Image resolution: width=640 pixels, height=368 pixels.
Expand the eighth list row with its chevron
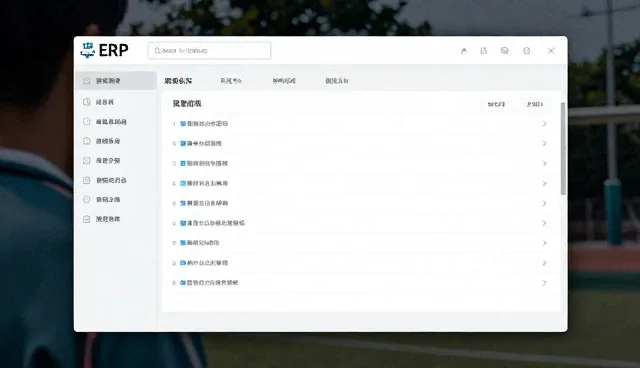(544, 263)
